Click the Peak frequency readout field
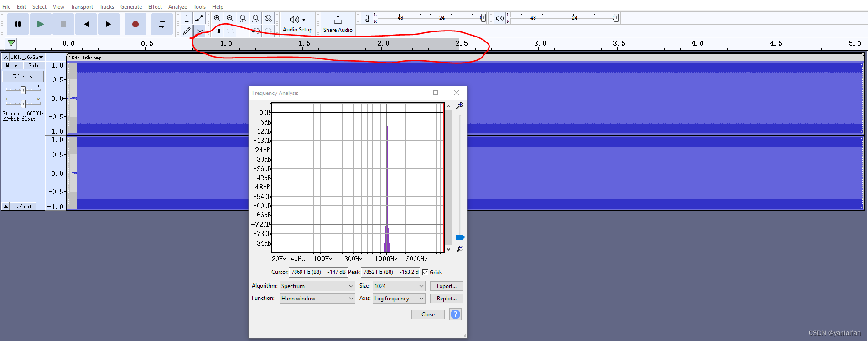 390,272
